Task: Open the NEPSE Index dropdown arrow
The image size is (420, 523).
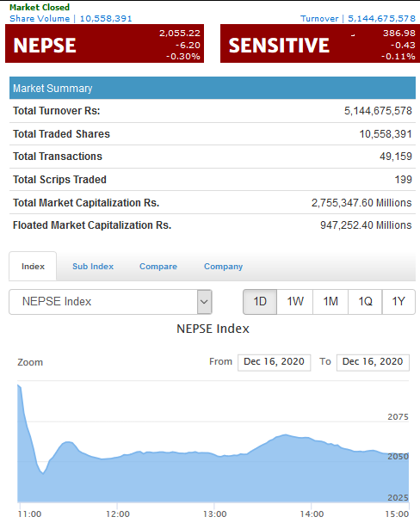Action: click(x=204, y=302)
